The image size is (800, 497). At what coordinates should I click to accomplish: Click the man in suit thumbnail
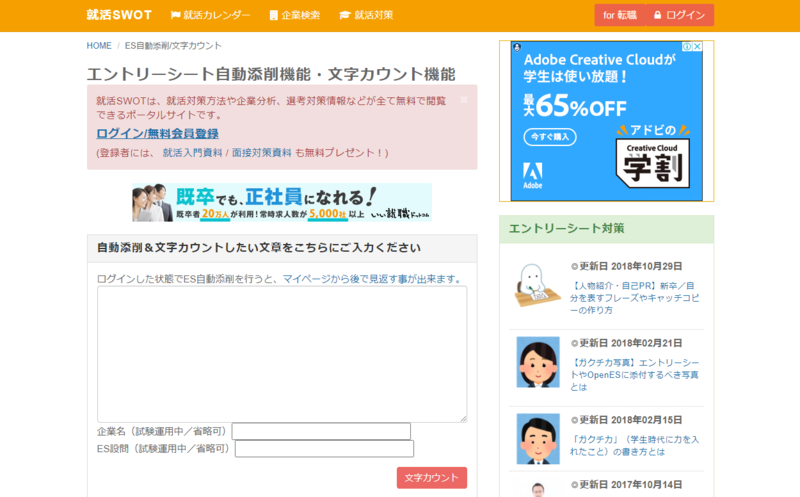[x=538, y=439]
